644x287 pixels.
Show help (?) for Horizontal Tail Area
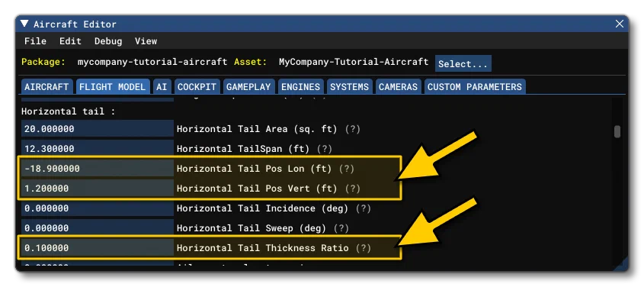(352, 129)
